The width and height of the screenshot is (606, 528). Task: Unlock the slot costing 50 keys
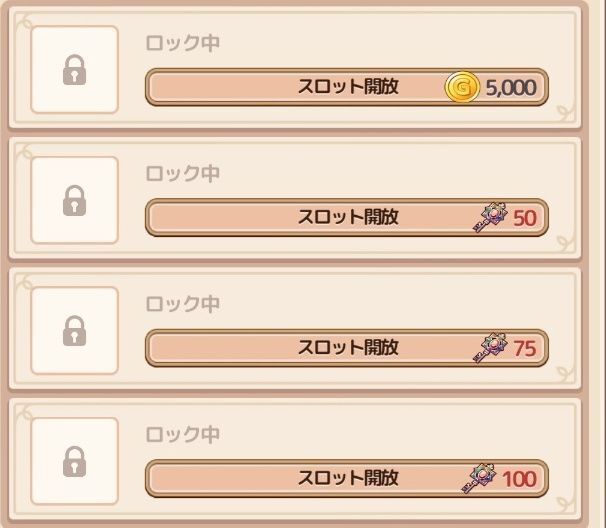coord(347,217)
